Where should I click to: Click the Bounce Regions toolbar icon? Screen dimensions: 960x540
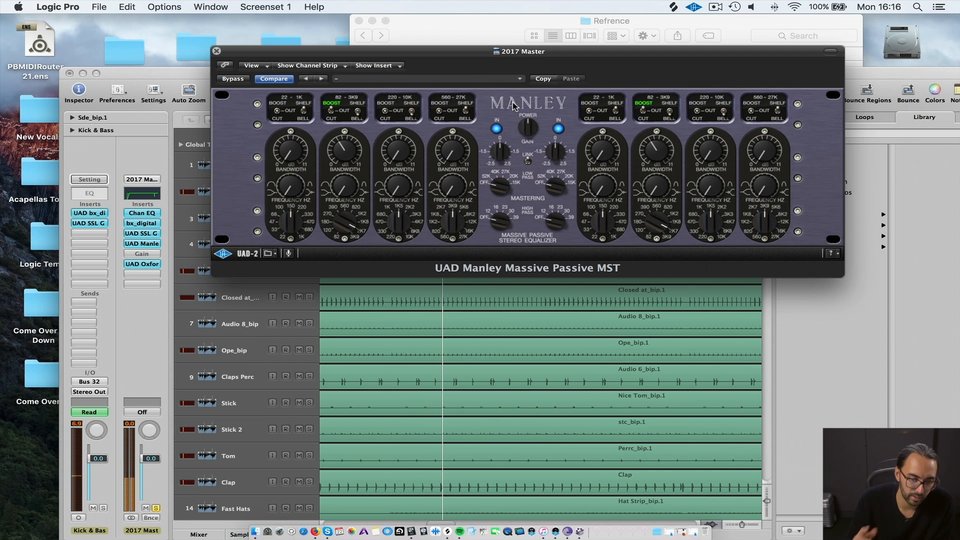pyautogui.click(x=867, y=89)
